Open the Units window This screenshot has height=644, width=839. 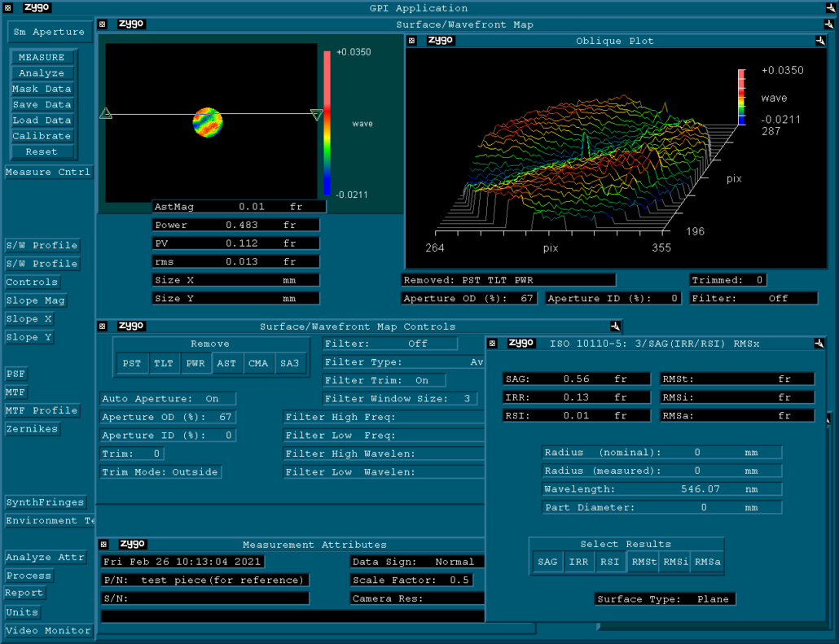(22, 612)
